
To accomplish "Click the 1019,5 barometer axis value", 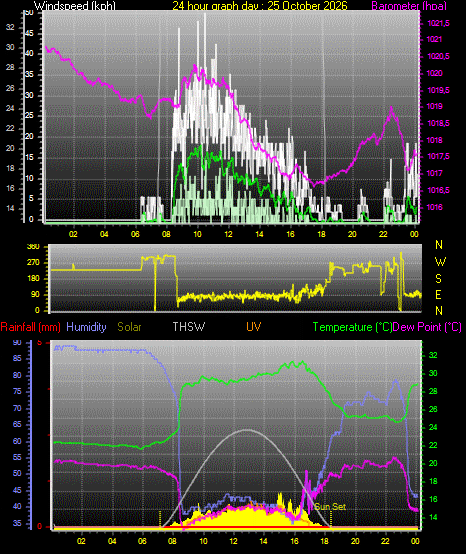I will click(x=438, y=90).
